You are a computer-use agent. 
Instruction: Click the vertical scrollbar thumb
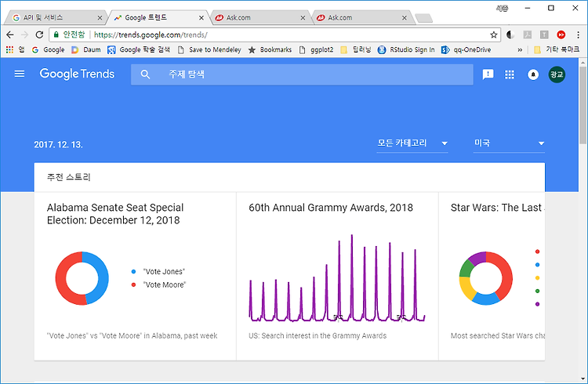pos(583,105)
